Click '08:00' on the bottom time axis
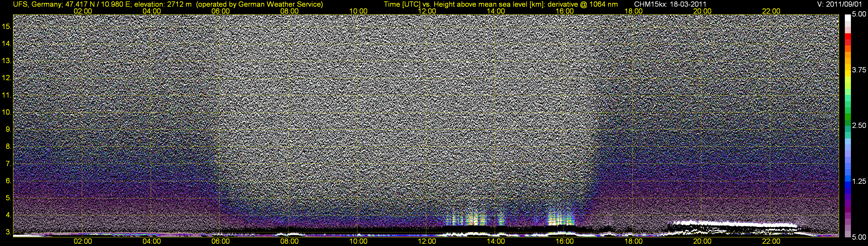This screenshot has height=246, width=868. pos(289,241)
